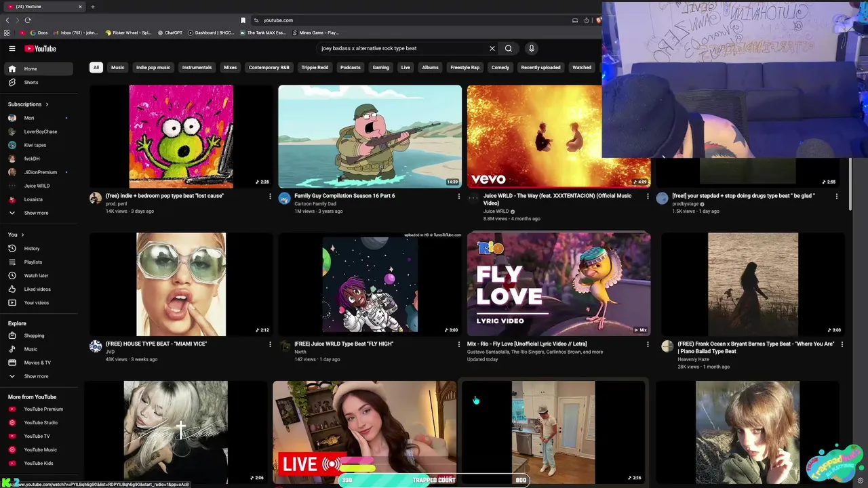This screenshot has width=868, height=488.
Task: Start voice search with the microphone icon
Action: (x=531, y=48)
